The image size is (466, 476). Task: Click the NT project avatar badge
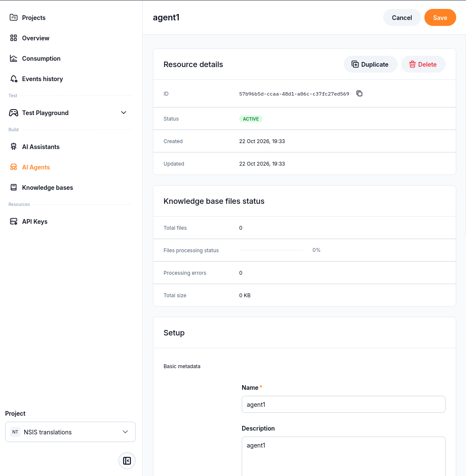tap(15, 432)
